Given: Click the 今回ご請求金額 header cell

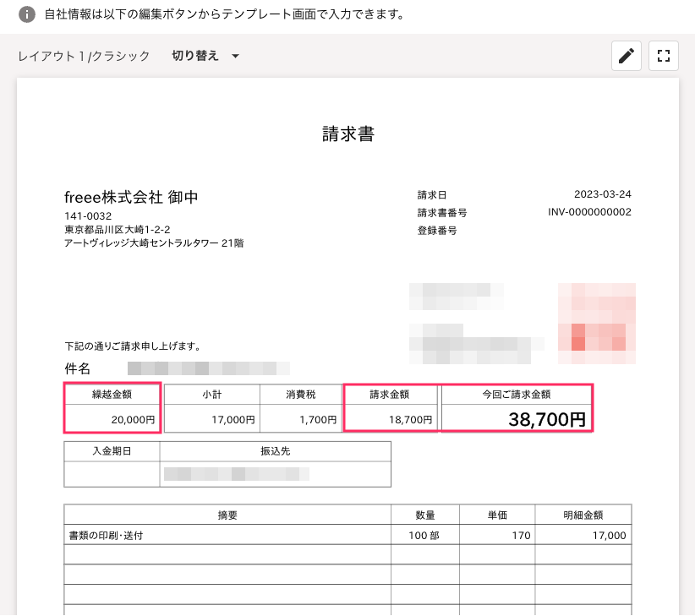Looking at the screenshot, I should (x=517, y=394).
